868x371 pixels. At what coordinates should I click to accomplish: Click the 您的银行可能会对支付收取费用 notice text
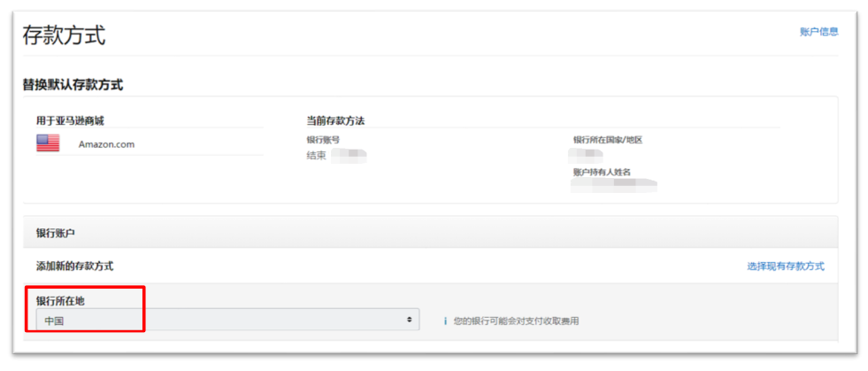tap(516, 321)
